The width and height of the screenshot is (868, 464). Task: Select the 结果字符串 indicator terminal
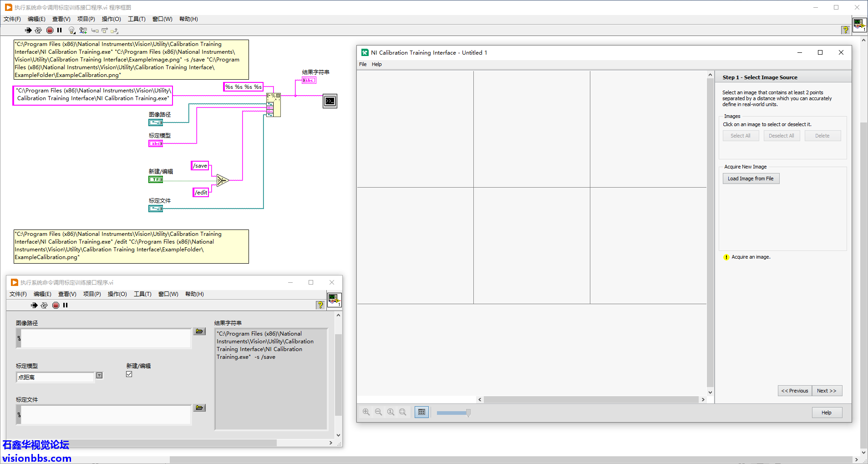pyautogui.click(x=309, y=80)
